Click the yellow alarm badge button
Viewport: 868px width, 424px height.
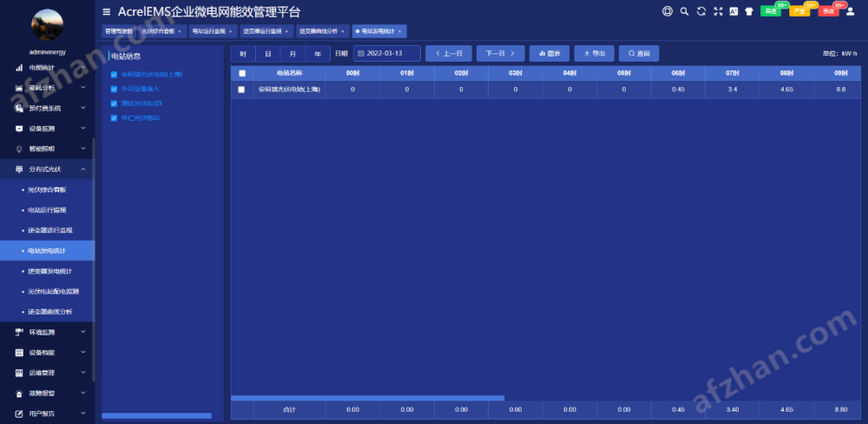coord(799,11)
